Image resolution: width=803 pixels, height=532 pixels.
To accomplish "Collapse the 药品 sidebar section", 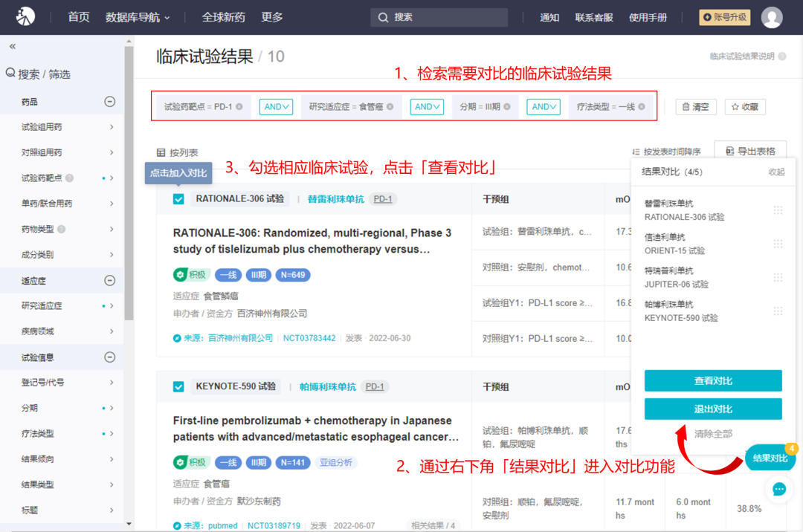I will (x=109, y=102).
